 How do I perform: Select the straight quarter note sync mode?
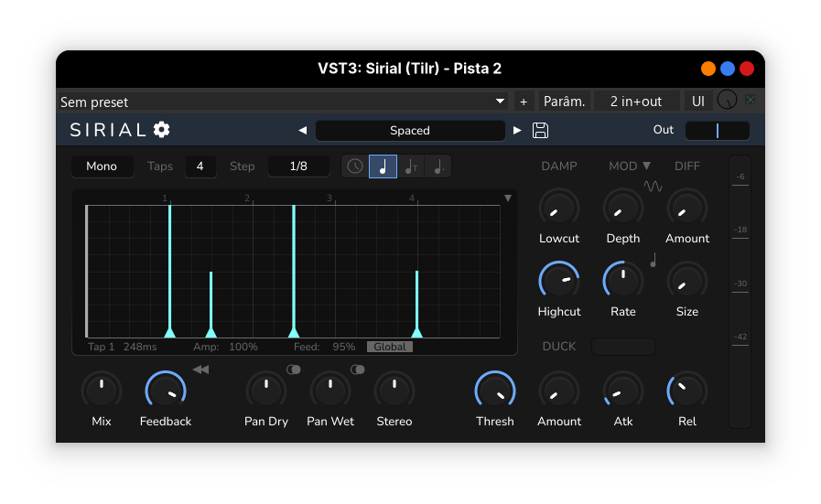(x=383, y=166)
